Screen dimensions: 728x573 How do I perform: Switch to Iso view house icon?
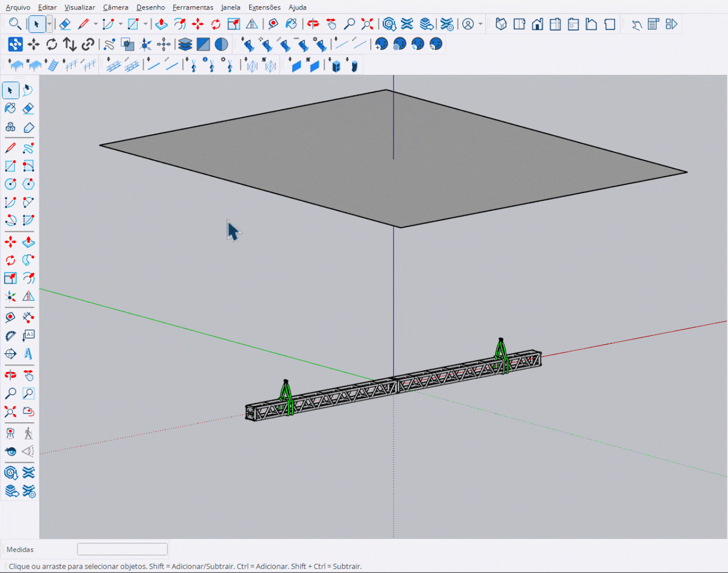point(501,24)
